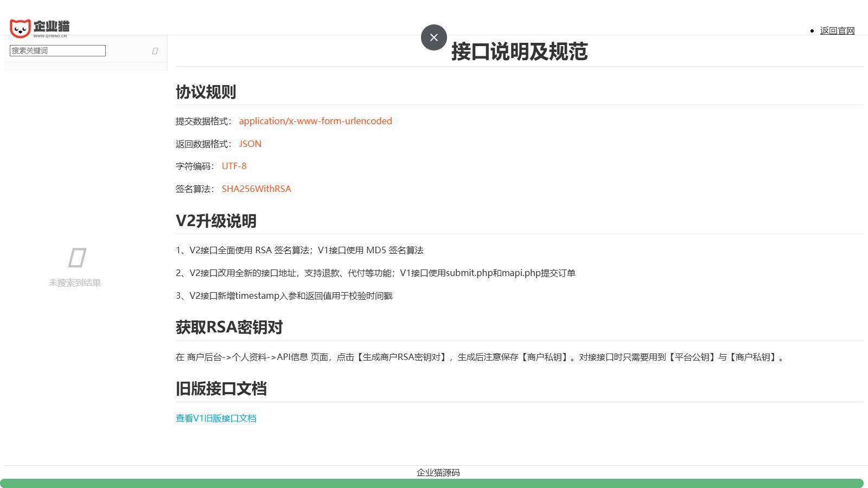
Task: Select the search magnifier icon beside keyword box
Action: (155, 50)
